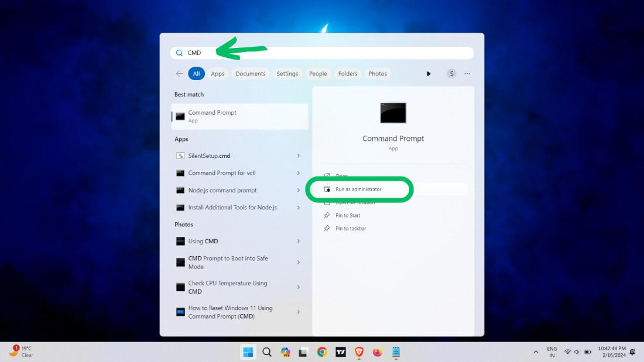
Task: Choose the Folders filter tab
Action: tap(348, 74)
